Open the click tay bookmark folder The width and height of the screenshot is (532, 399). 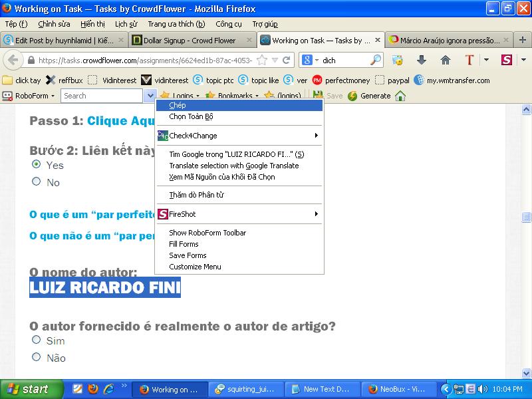[21, 80]
